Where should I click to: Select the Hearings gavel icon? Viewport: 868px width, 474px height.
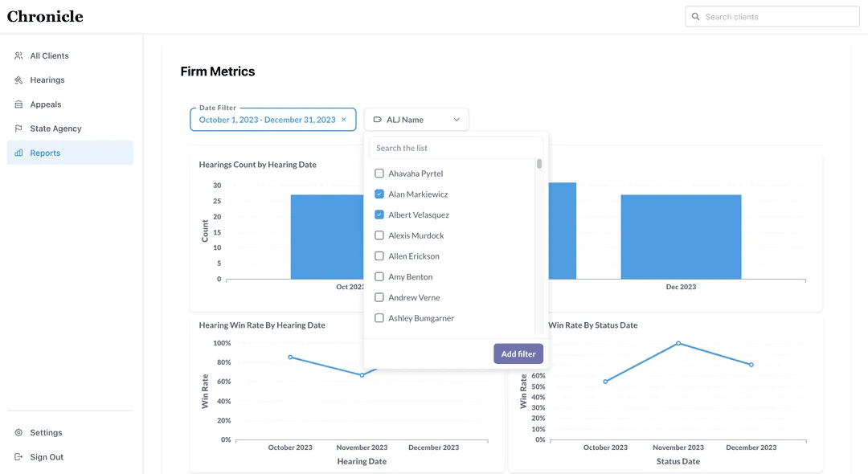(x=19, y=80)
